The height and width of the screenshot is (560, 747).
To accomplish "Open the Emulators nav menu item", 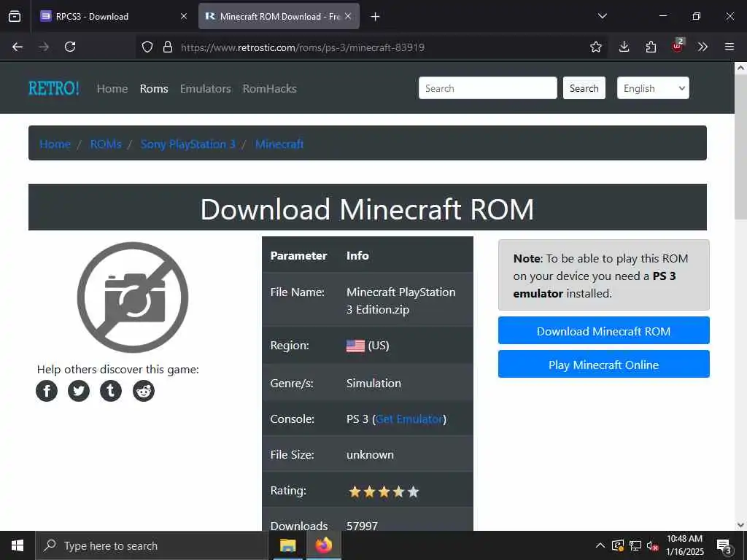I will 205,88.
